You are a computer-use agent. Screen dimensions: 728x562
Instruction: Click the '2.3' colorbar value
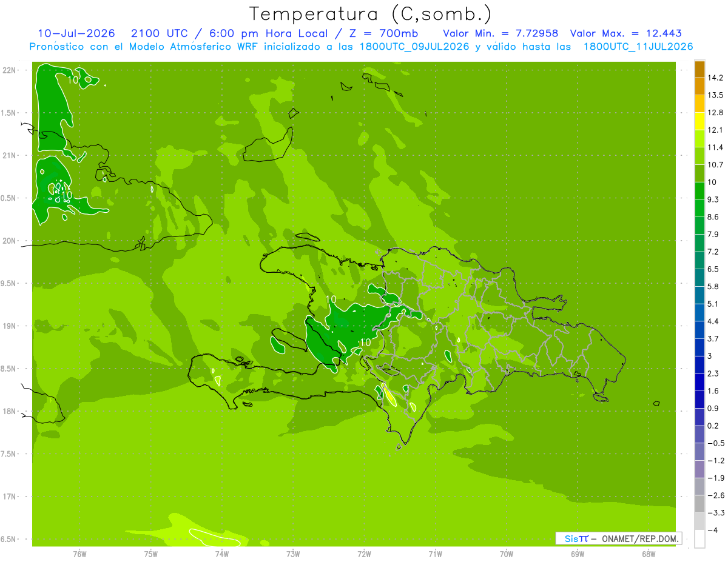(713, 373)
